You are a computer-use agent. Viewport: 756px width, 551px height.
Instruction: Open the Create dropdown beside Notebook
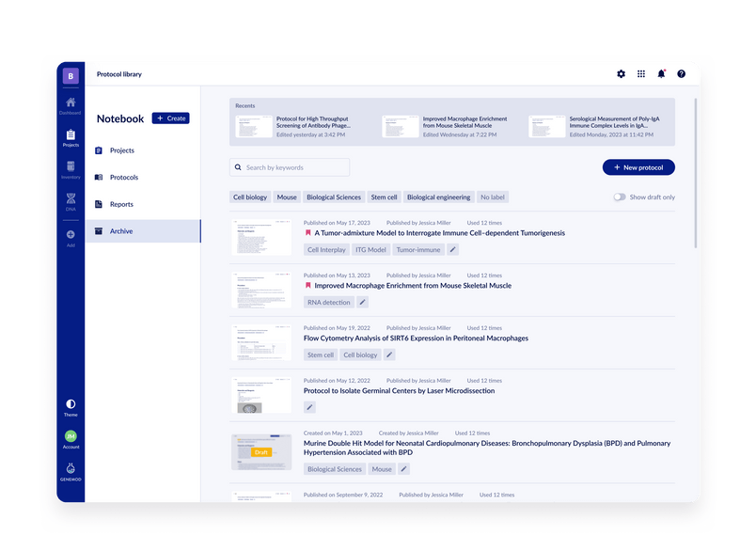170,118
